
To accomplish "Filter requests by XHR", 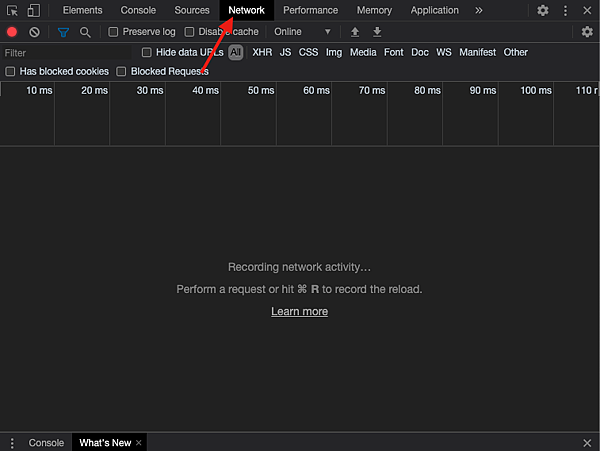I will pos(262,52).
